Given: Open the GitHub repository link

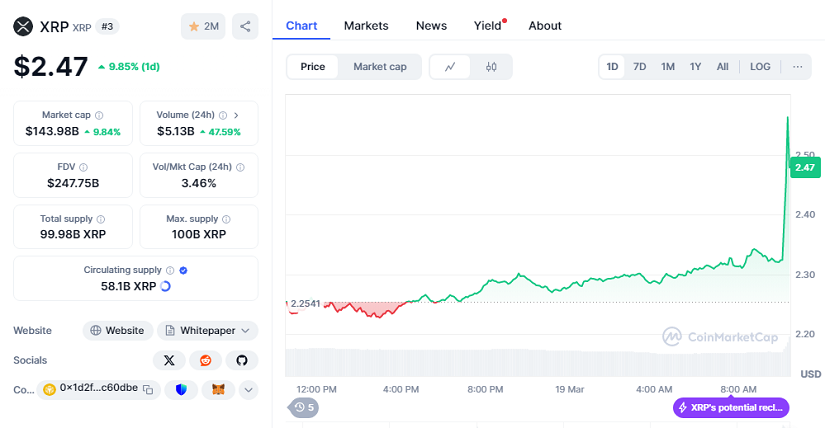Looking at the screenshot, I should pyautogui.click(x=241, y=360).
